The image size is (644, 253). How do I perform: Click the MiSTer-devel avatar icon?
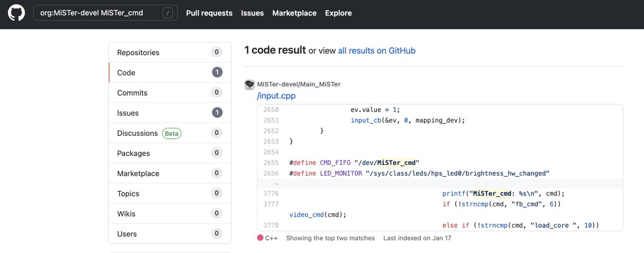pyautogui.click(x=249, y=84)
